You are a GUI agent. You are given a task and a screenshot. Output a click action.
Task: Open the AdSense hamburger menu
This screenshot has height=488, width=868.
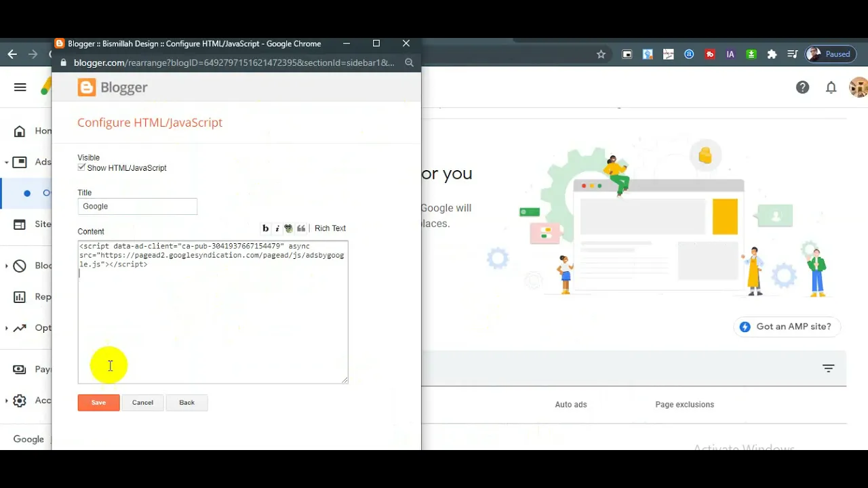click(20, 87)
